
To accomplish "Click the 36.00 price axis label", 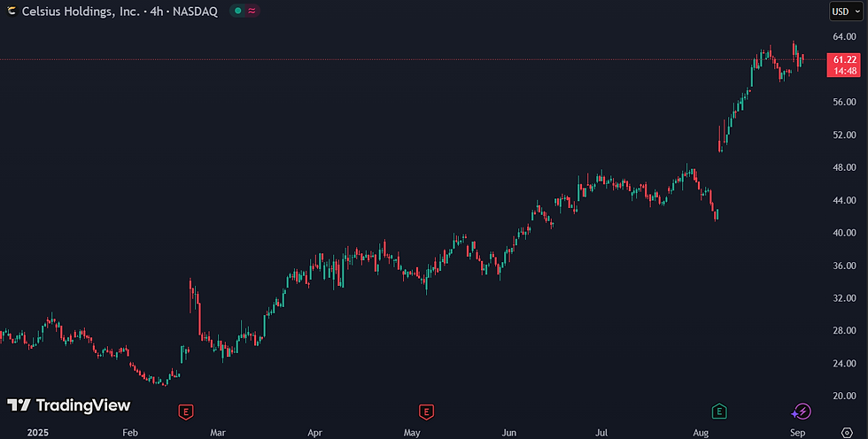I will click(x=845, y=266).
